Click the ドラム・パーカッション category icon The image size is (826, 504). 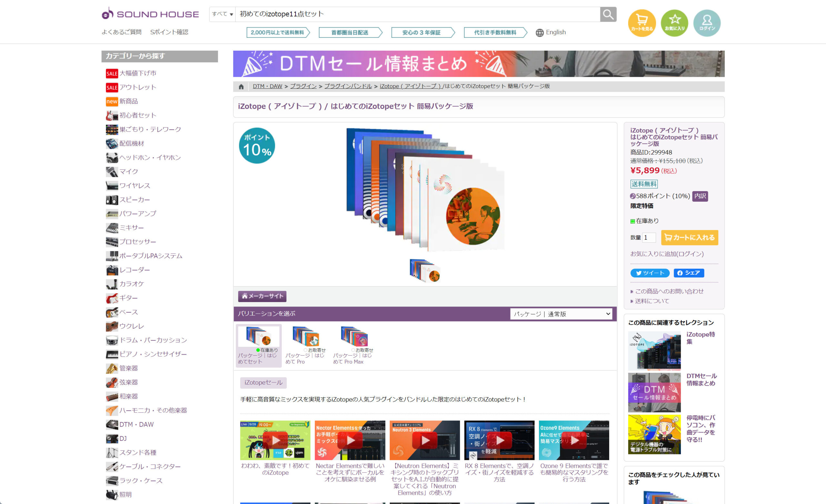click(112, 340)
